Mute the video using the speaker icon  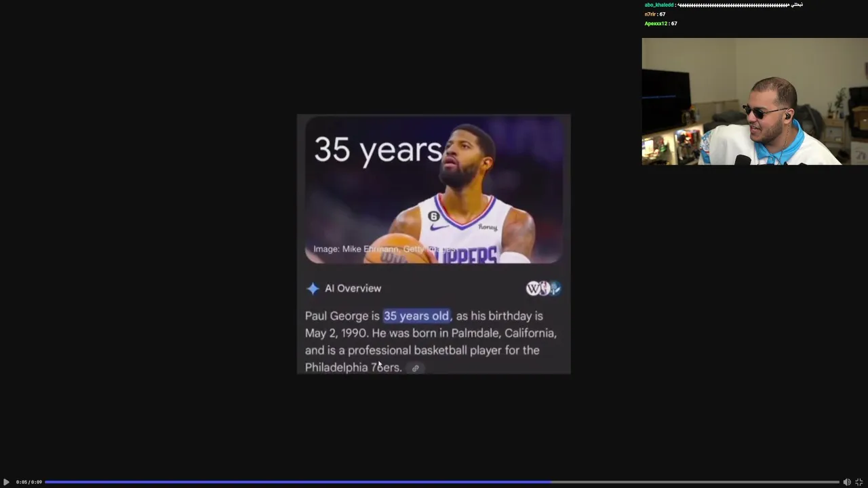(x=847, y=482)
